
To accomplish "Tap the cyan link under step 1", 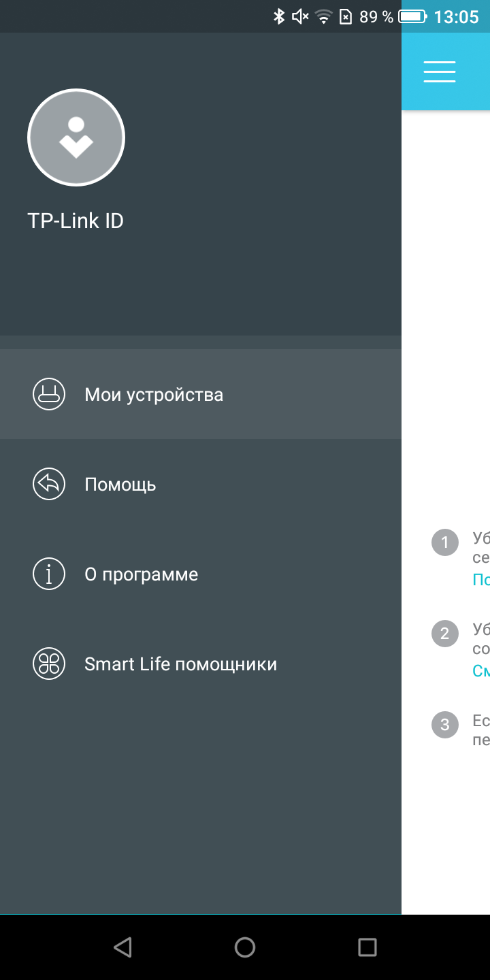I will (481, 579).
